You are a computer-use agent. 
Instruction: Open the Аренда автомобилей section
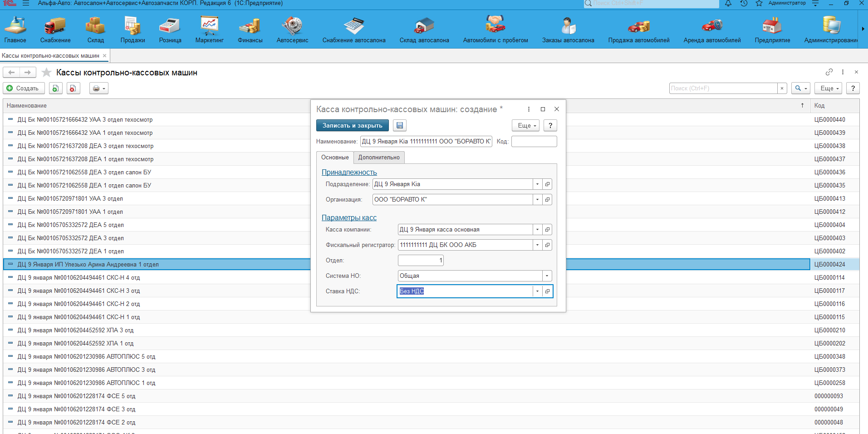click(x=712, y=30)
